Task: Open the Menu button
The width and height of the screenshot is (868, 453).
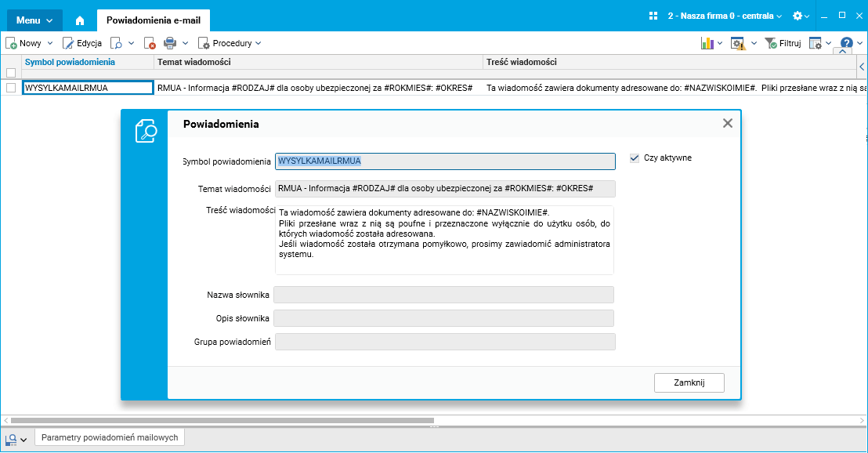Action: [34, 20]
